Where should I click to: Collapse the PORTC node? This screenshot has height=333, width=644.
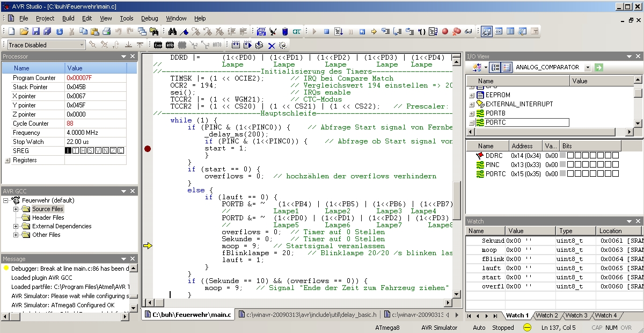(471, 122)
